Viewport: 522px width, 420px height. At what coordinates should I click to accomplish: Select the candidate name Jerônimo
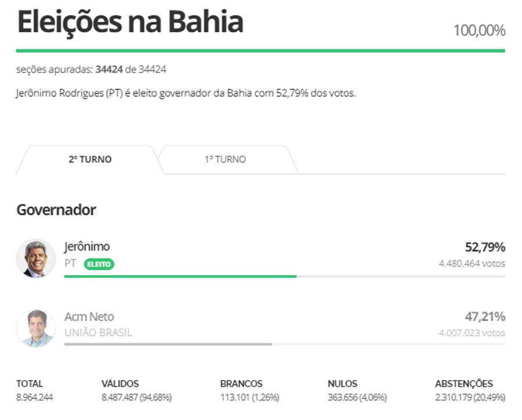coord(87,247)
